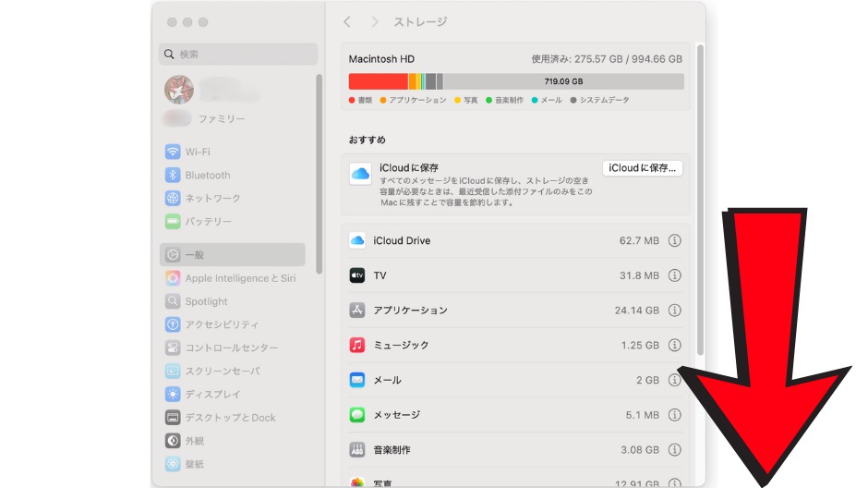Image resolution: width=868 pixels, height=488 pixels.
Task: Click the red 書類 segment of storage bar
Action: [378, 81]
